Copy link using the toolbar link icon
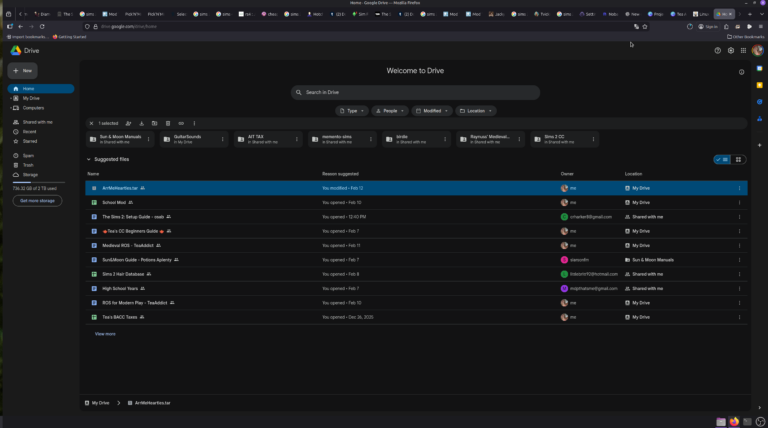This screenshot has width=768, height=428. (181, 123)
